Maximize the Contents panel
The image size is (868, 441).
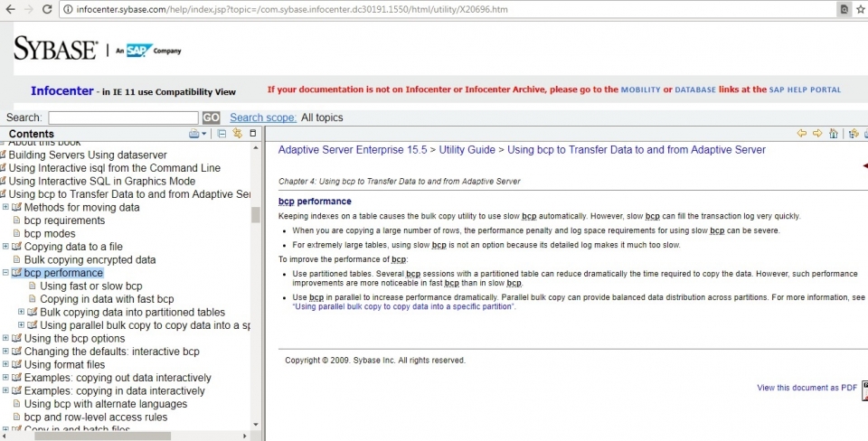tap(253, 134)
